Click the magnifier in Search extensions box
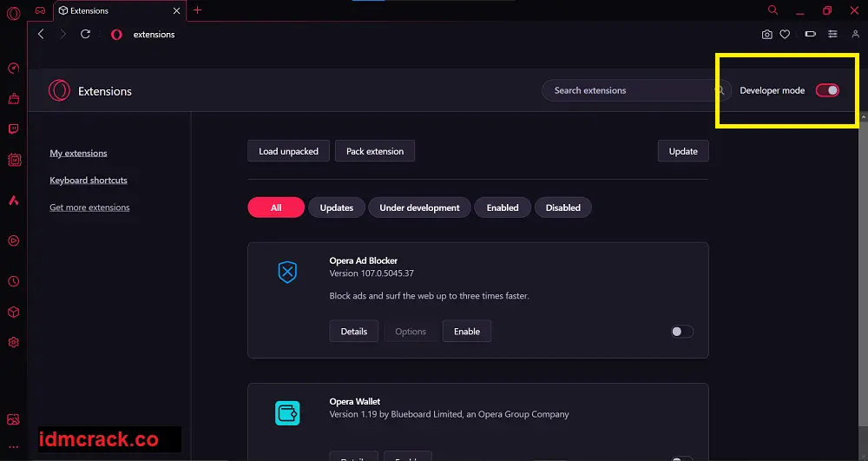This screenshot has width=868, height=461. point(720,90)
